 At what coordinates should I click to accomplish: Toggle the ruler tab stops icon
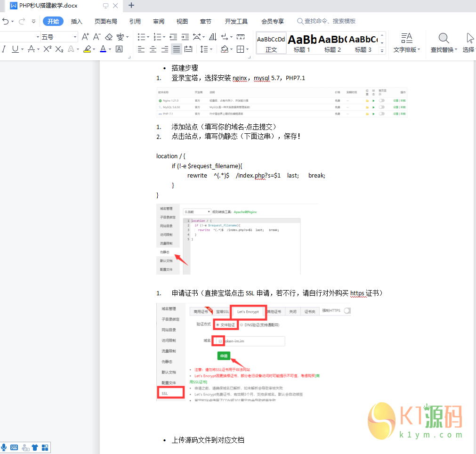pos(241,37)
